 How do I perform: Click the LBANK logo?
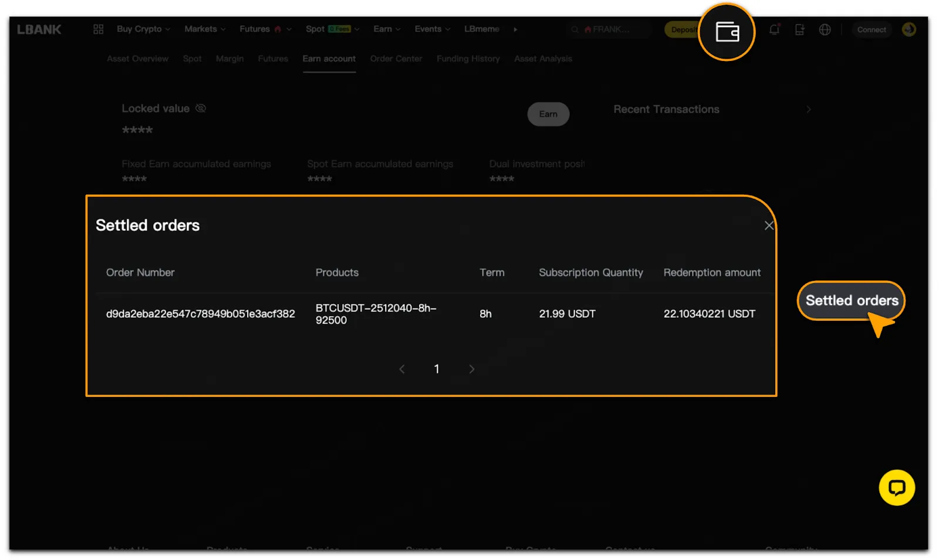click(x=39, y=29)
